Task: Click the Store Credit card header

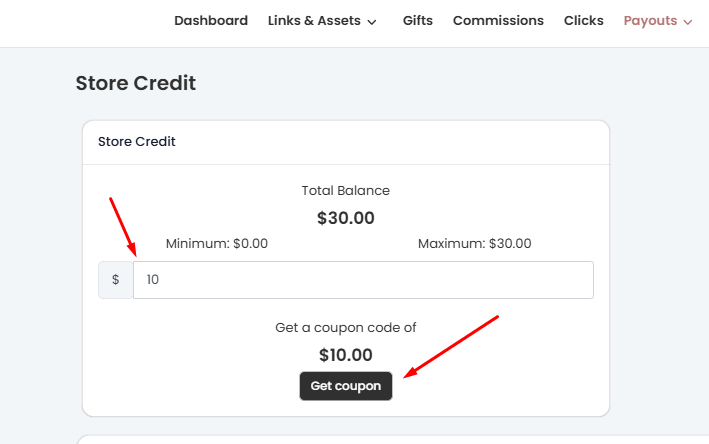Action: [137, 142]
